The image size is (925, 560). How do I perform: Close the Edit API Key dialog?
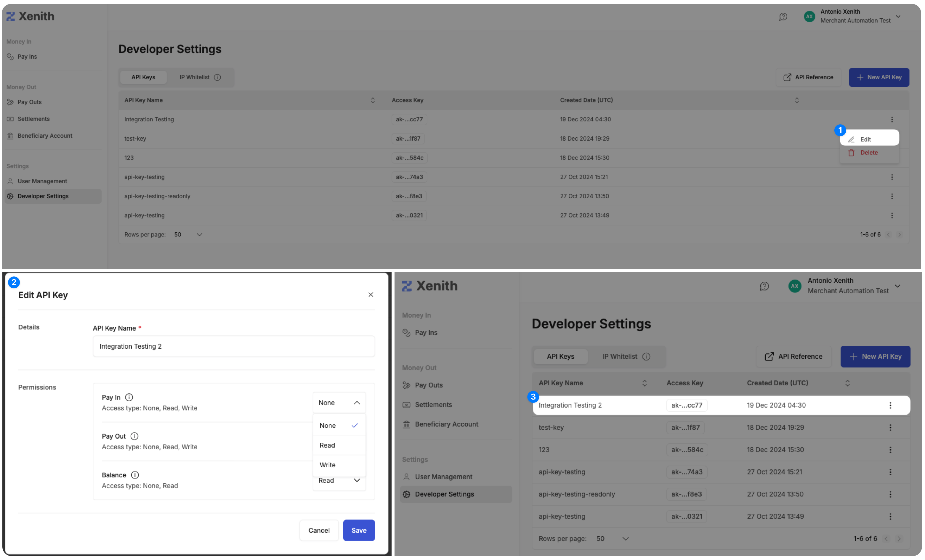click(371, 295)
